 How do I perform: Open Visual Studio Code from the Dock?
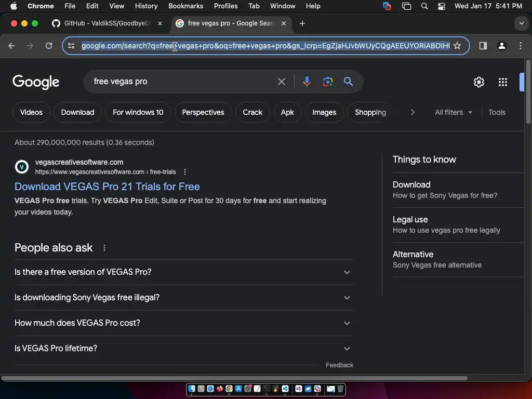285,389
